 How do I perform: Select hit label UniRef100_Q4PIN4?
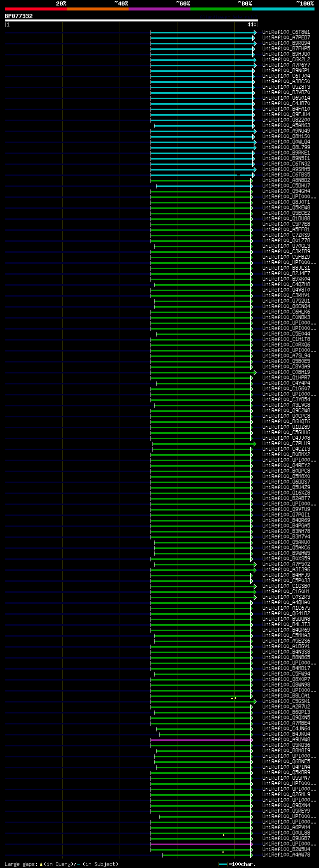point(286,767)
